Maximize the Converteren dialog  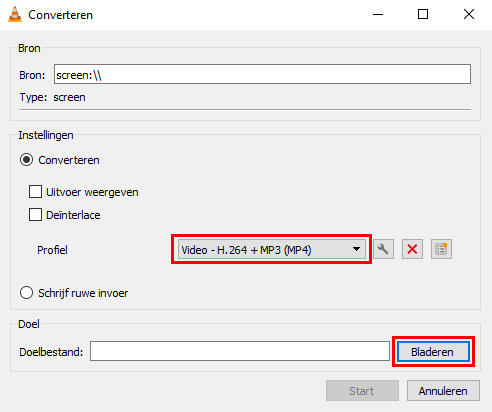click(x=423, y=14)
